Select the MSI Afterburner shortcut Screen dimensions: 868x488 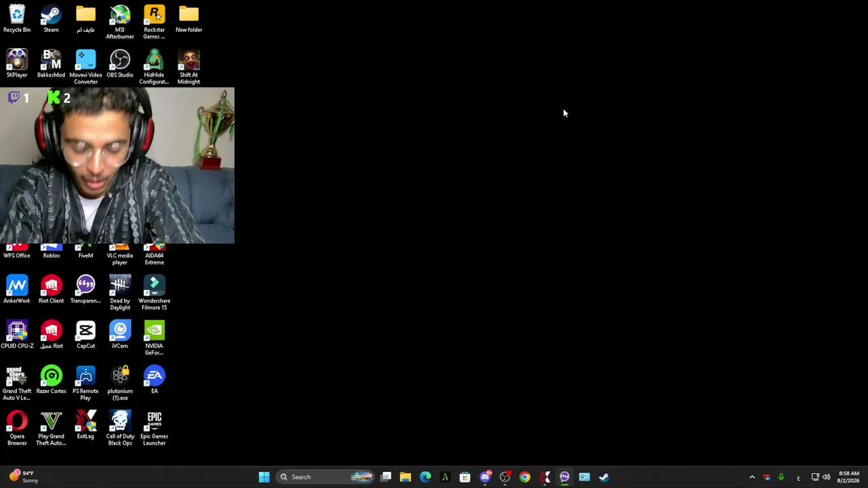[120, 22]
